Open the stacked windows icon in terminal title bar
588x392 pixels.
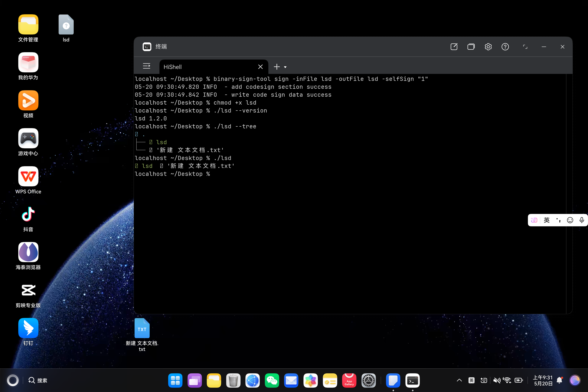[471, 47]
